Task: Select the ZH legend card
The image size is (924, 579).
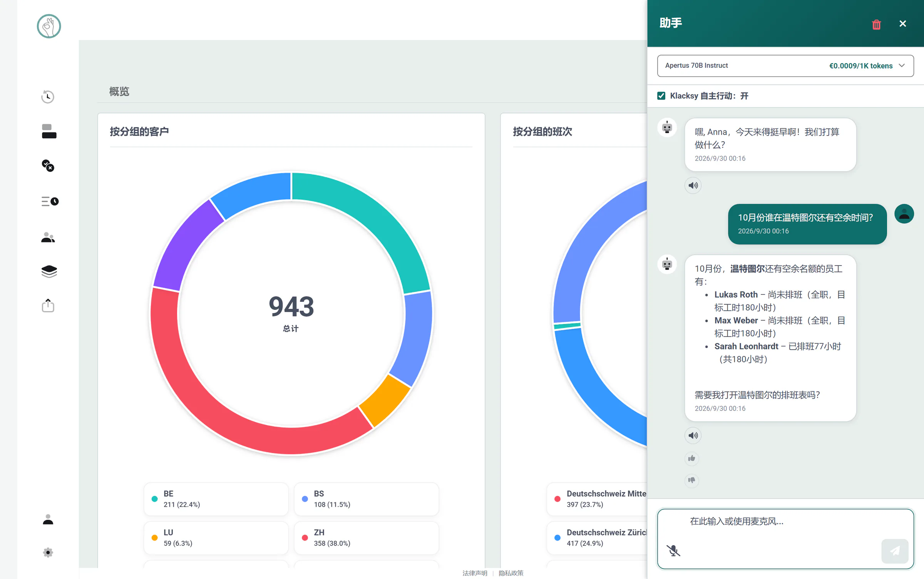Action: [x=366, y=538]
